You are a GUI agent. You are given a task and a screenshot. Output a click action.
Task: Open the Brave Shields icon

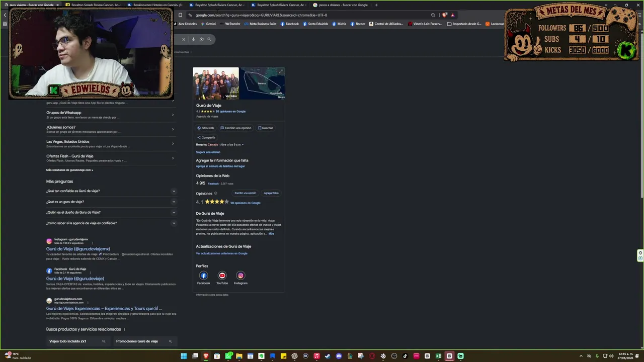point(444,15)
